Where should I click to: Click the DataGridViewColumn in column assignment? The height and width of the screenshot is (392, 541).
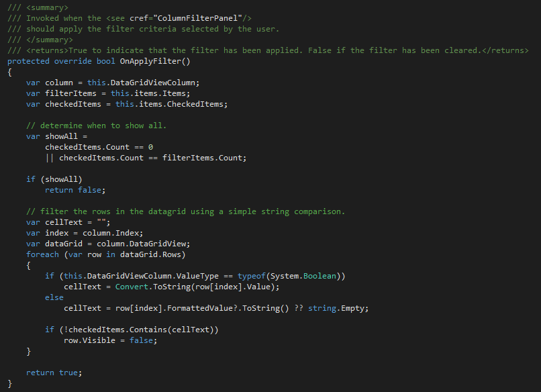pos(152,83)
